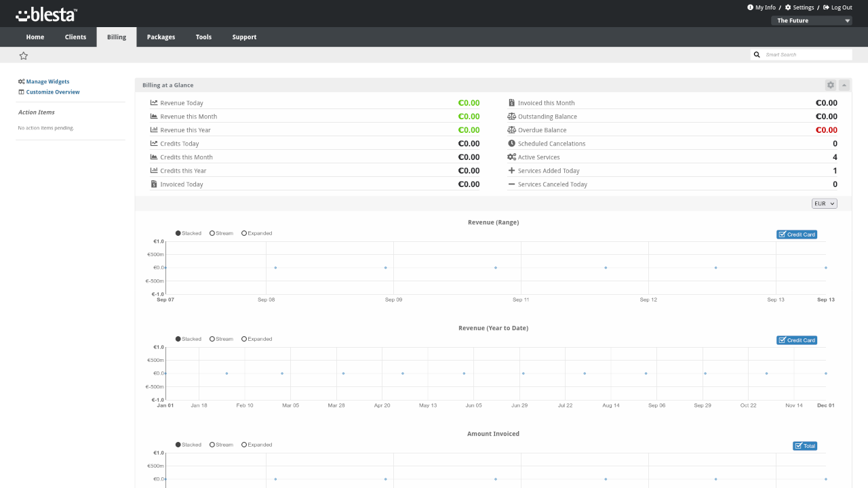Screen dimensions: 868x488
Task: Toggle Credit Card series in Revenue (Range) chart
Action: coord(797,235)
